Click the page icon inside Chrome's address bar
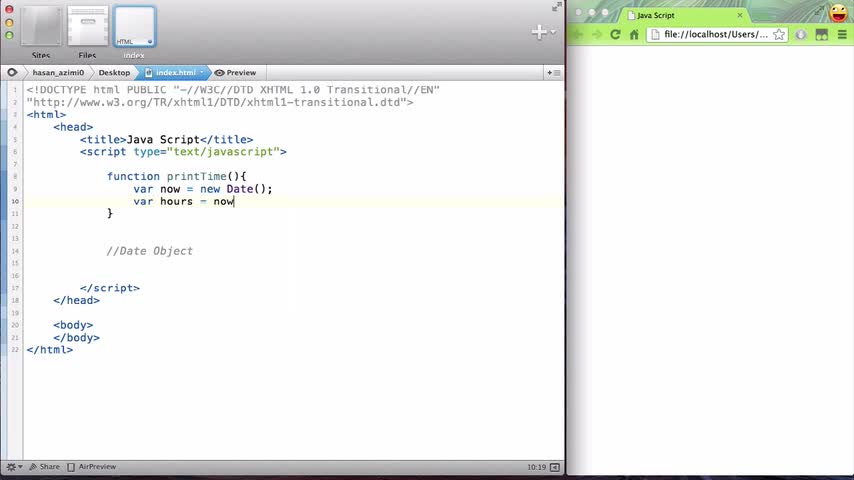The width and height of the screenshot is (854, 480). pos(655,34)
